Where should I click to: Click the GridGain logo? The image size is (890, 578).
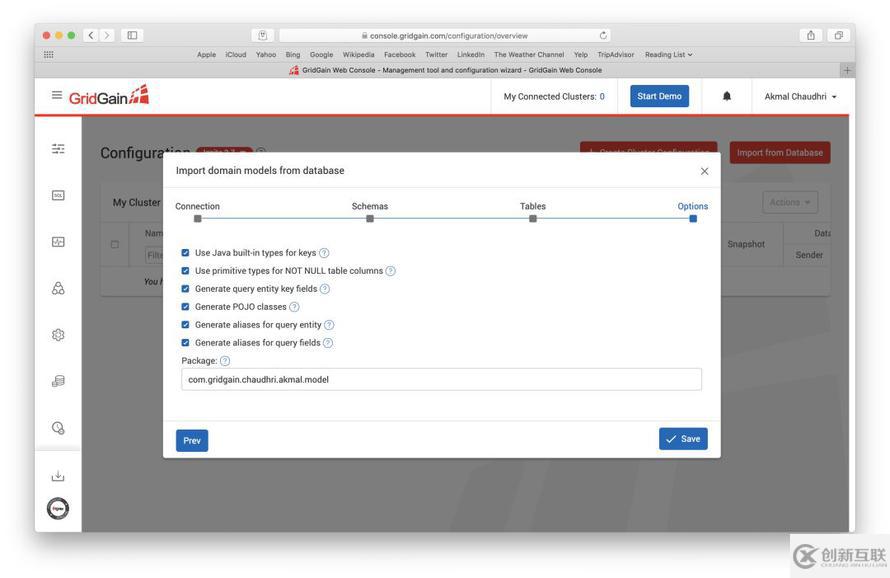tap(109, 95)
